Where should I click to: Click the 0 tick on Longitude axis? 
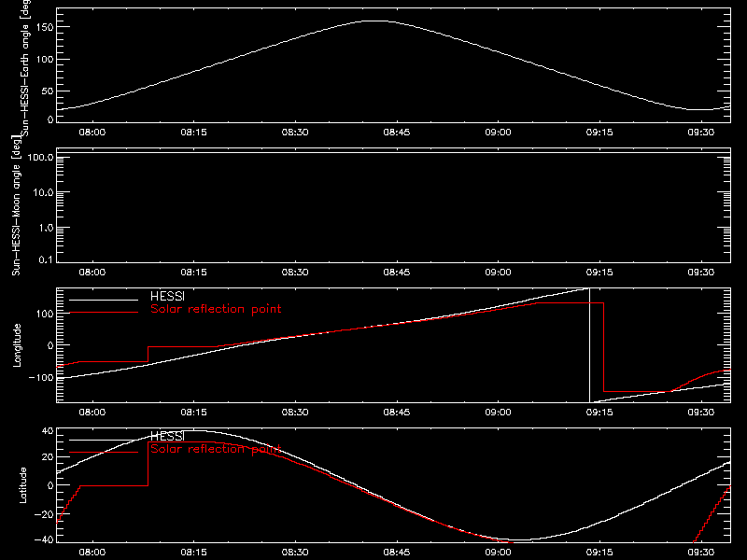click(50, 345)
